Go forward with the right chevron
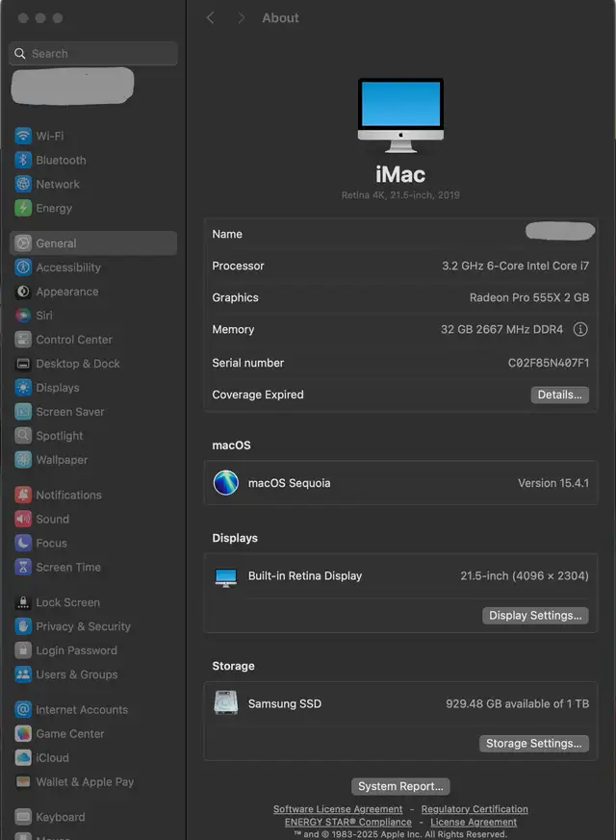The image size is (616, 840). point(241,18)
